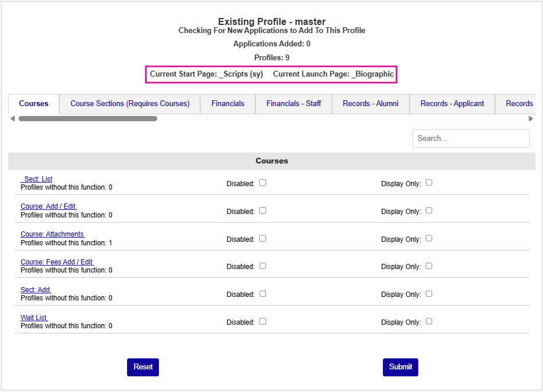The image size is (543, 392).
Task: Click the Submit button
Action: (x=400, y=367)
